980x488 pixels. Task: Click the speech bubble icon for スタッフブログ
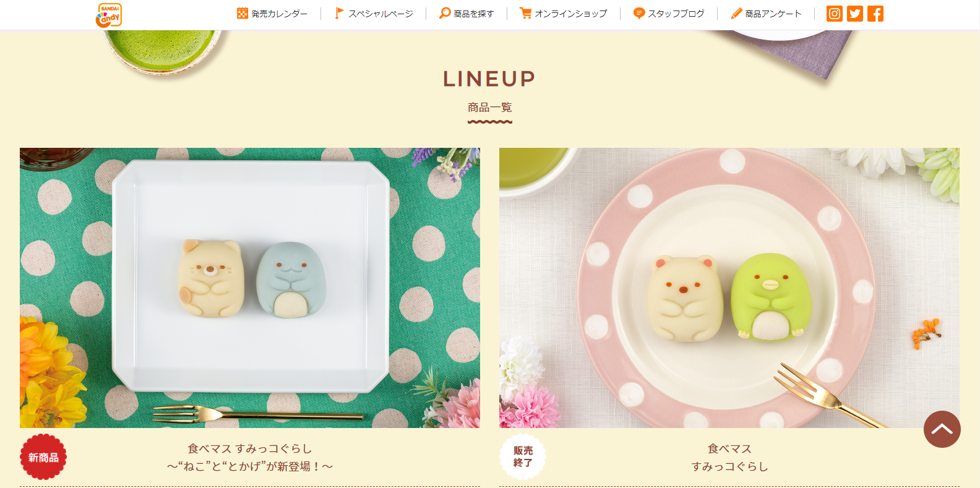639,13
